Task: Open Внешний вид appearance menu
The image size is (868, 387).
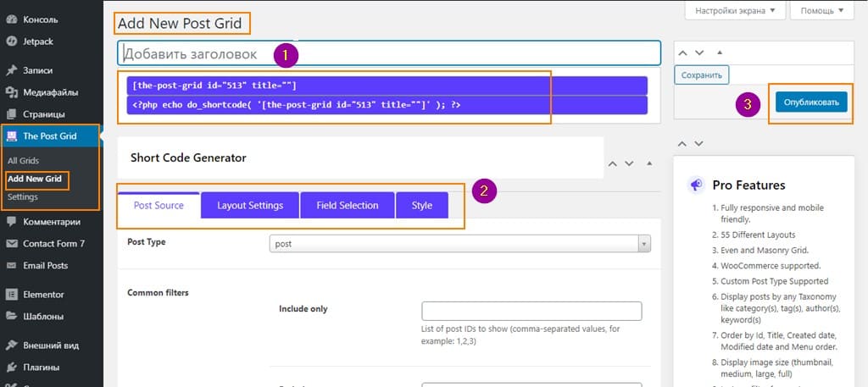Action: 51,346
